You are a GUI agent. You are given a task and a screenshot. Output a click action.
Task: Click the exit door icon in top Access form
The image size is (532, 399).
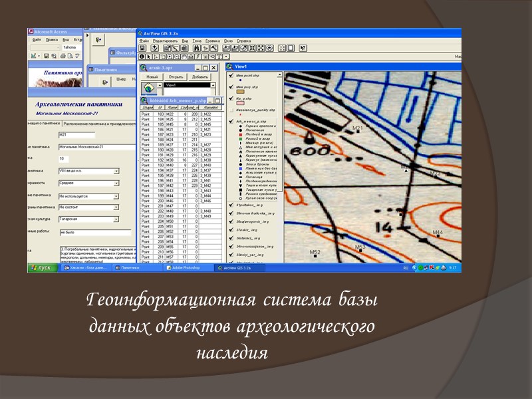click(98, 40)
